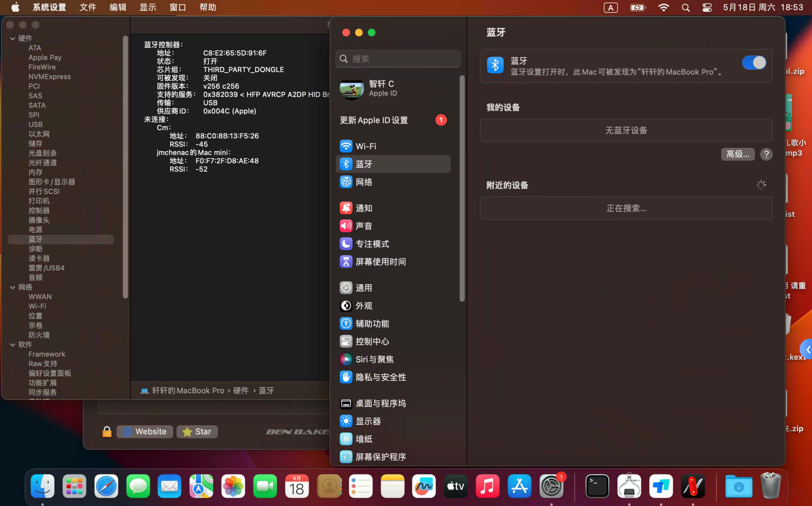Collapse the 网络 section in sidebar
This screenshot has width=812, height=506.
(13, 287)
